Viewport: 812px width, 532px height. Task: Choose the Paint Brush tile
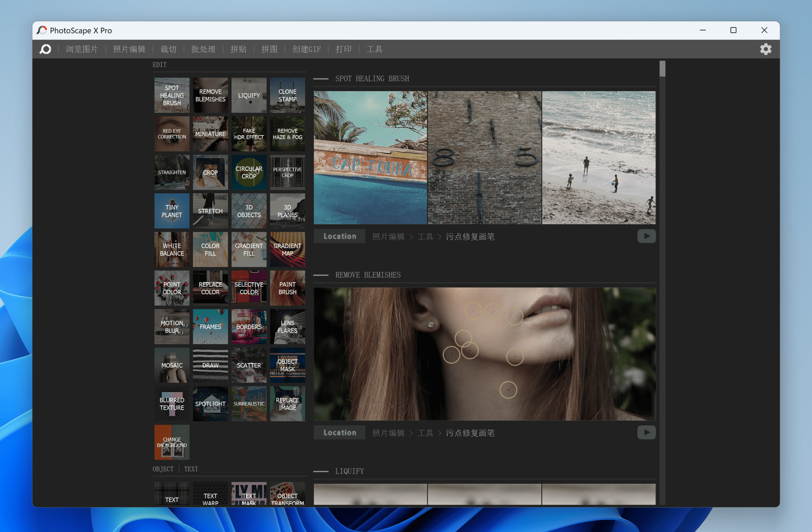[287, 288]
